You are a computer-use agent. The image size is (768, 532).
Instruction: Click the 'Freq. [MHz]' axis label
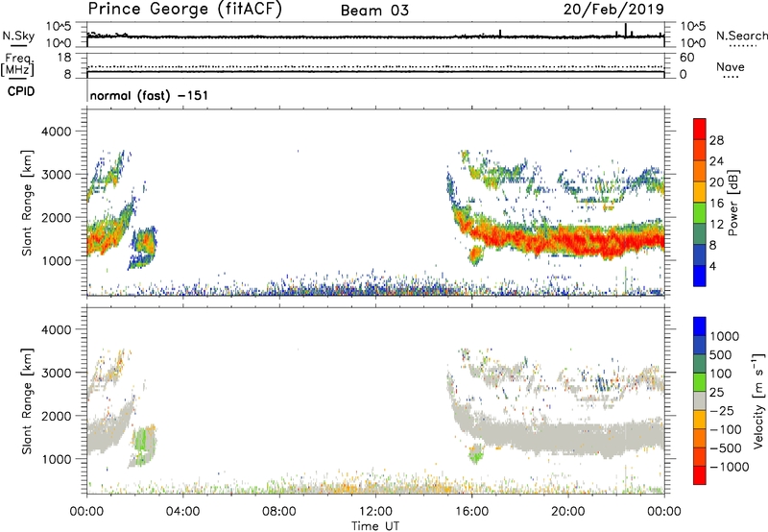pyautogui.click(x=17, y=65)
